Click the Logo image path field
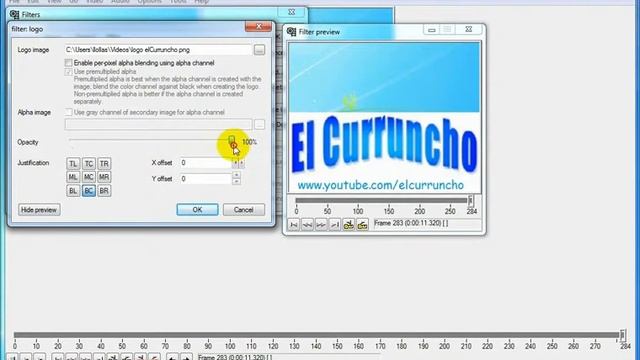 (158, 50)
